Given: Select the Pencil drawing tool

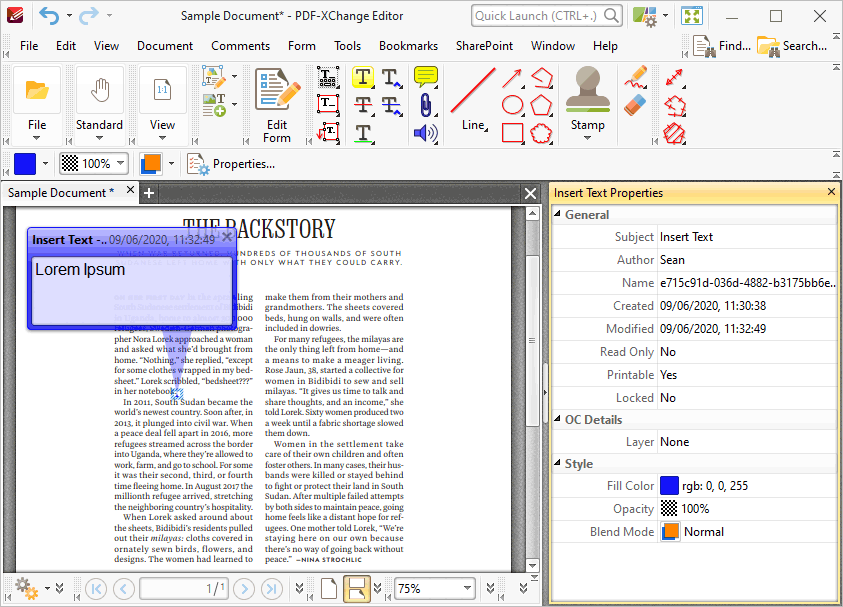Looking at the screenshot, I should 635,77.
